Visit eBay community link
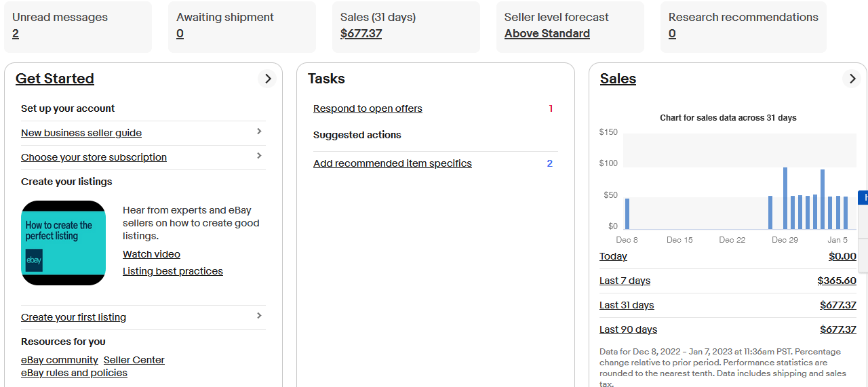Screen dimensions: 868x387 pos(60,360)
